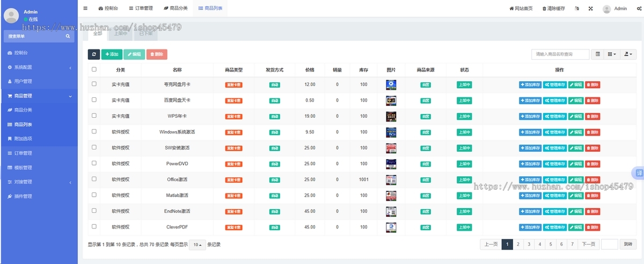Go to page 3 in the pagination
Viewport: 644px width, 264px height.
(529, 245)
